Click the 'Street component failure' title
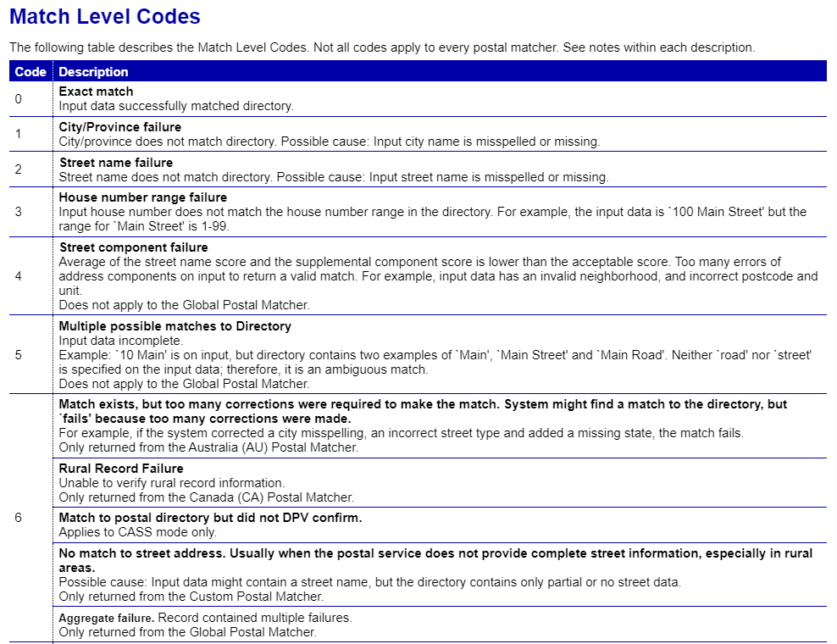Viewport: 837px width, 644px height. tap(134, 247)
